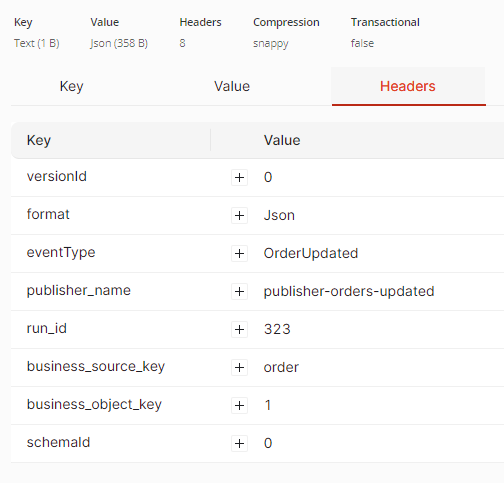Image resolution: width=504 pixels, height=483 pixels.
Task: Click the Key column header in the table
Action: pos(39,140)
